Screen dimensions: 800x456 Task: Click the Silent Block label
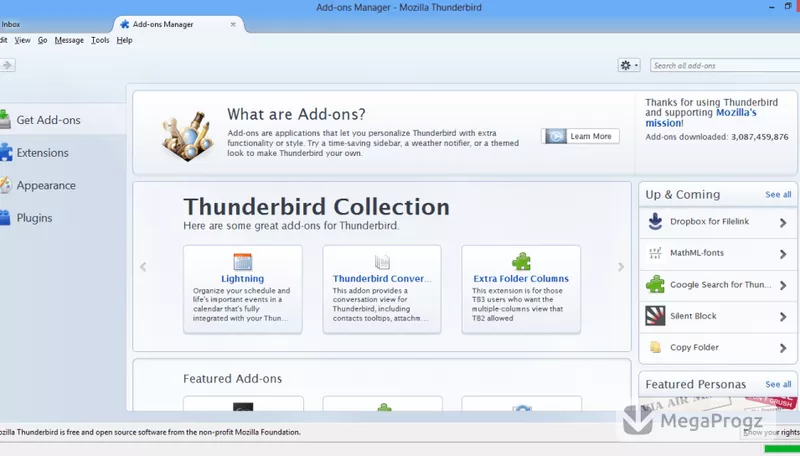[693, 316]
